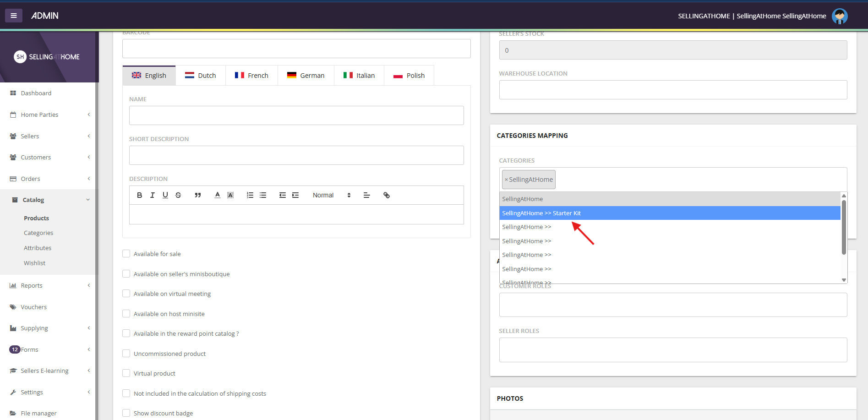Click the user avatar in the header
868x420 pixels.
[839, 16]
